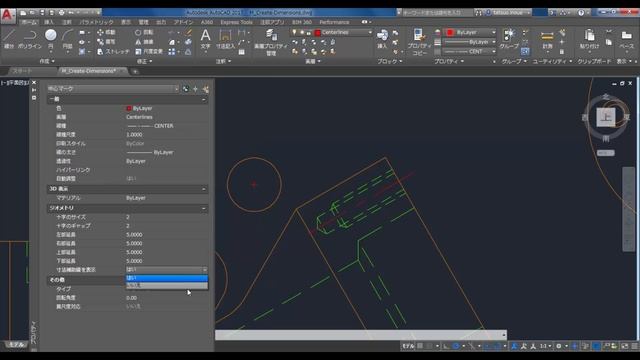The image size is (640, 360).
Task: Click the 左部延長 value 5.0000 field
Action: pos(167,235)
